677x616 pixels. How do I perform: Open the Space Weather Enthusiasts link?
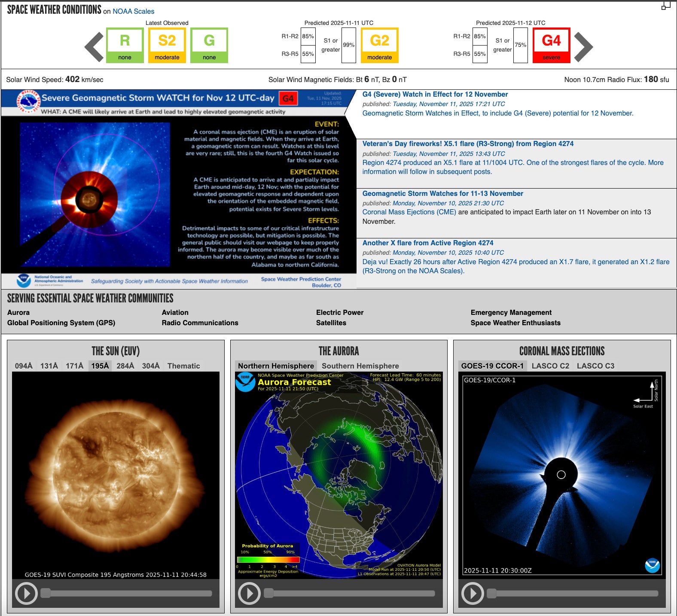(x=515, y=323)
